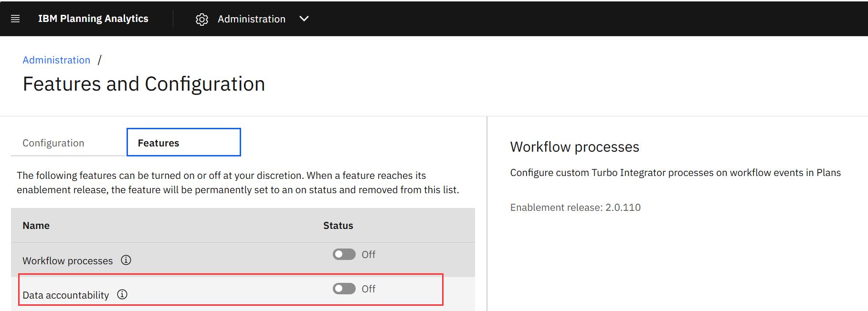
Task: Click the Name column header
Action: (36, 226)
